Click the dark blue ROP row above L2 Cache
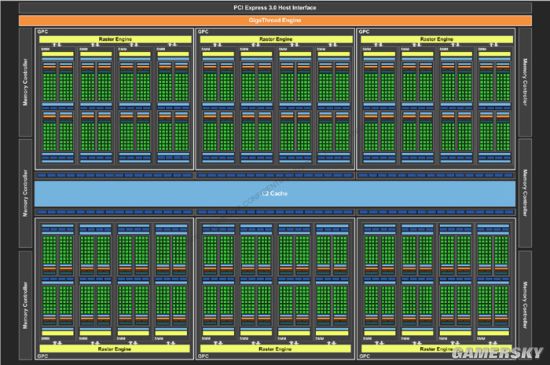 point(275,175)
